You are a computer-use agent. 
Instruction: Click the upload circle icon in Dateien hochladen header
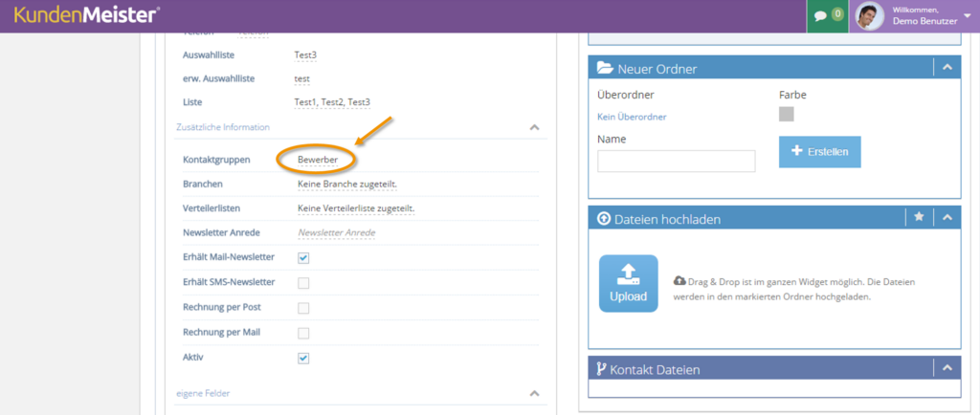(604, 219)
